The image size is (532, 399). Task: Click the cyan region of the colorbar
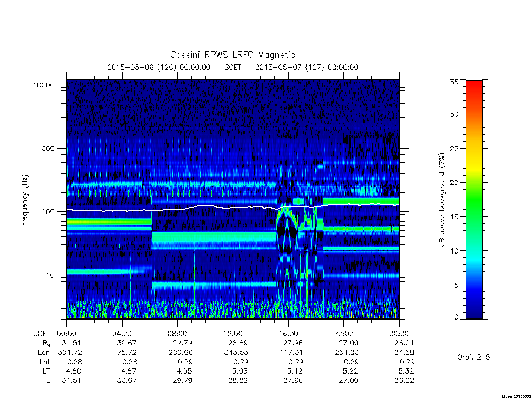click(474, 260)
